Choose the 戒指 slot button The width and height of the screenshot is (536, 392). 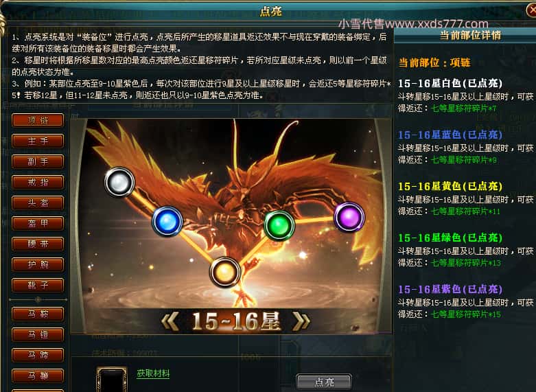38,182
